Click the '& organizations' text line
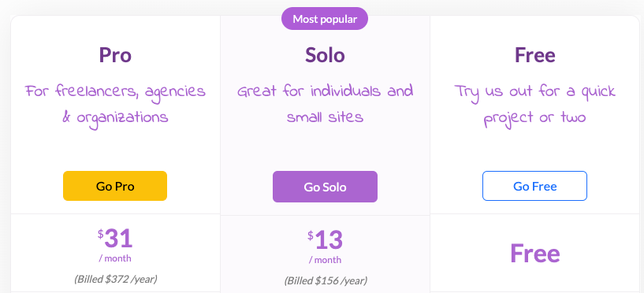644x293 pixels. (115, 118)
